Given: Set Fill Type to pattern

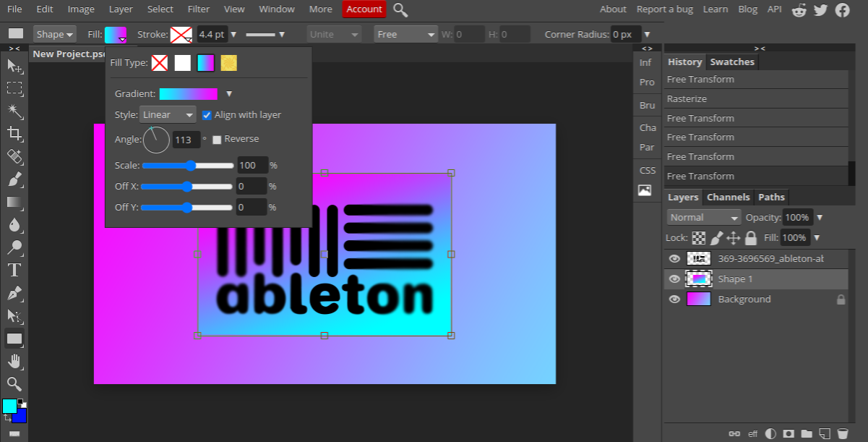Looking at the screenshot, I should [229, 63].
